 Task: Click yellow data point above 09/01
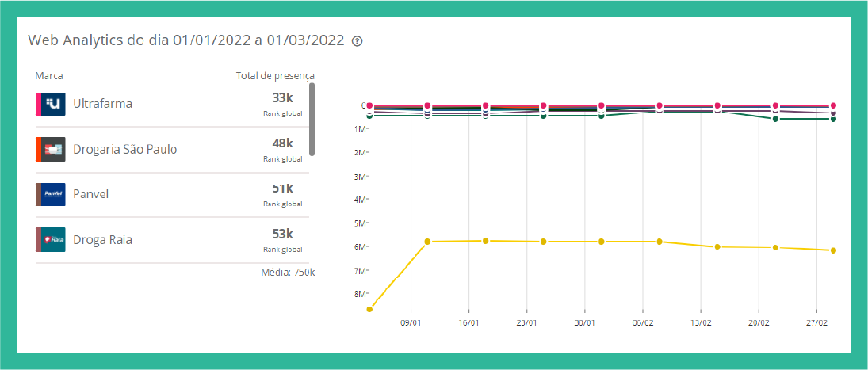coord(427,242)
